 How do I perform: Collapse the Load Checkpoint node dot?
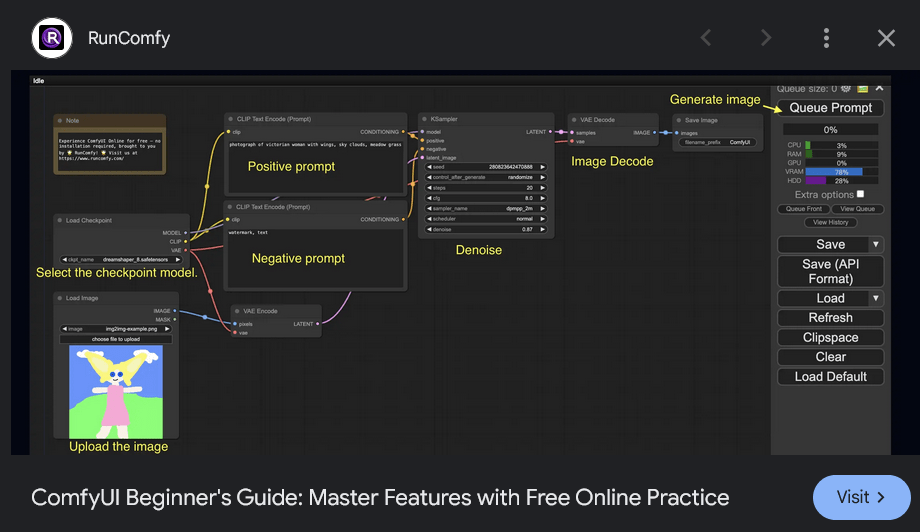tap(60, 220)
